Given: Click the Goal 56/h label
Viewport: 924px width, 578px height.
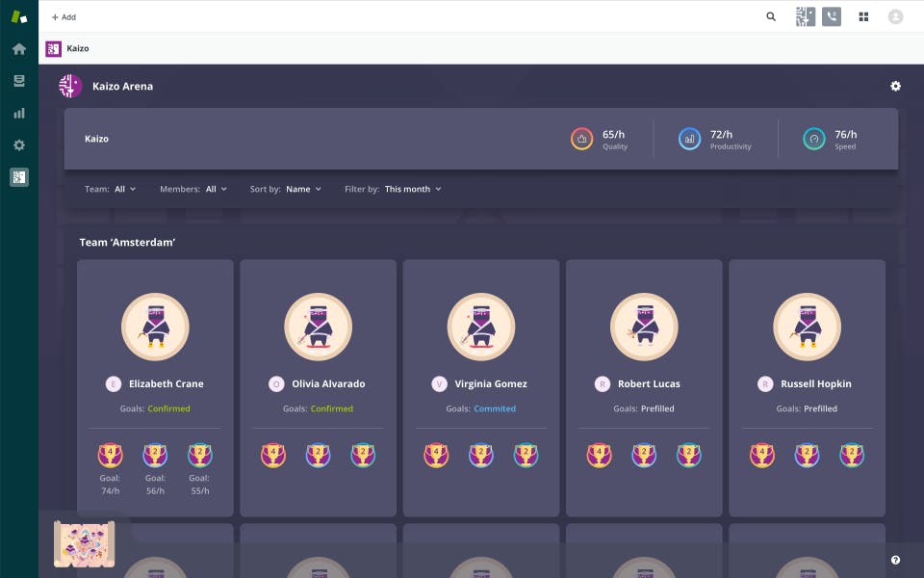Looking at the screenshot, I should pos(155,485).
